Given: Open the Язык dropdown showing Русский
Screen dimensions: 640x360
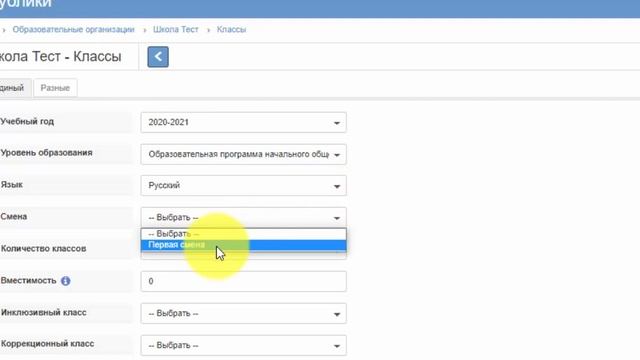Looking at the screenshot, I should pos(243,185).
